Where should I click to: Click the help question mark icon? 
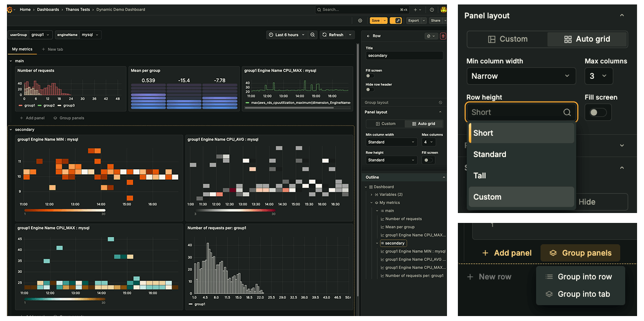click(432, 9)
